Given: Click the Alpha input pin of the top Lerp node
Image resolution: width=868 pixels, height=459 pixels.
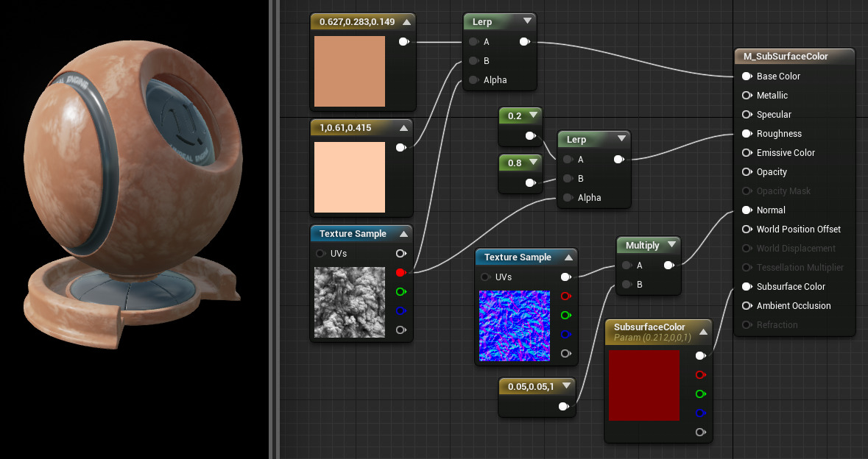Looking at the screenshot, I should [473, 80].
